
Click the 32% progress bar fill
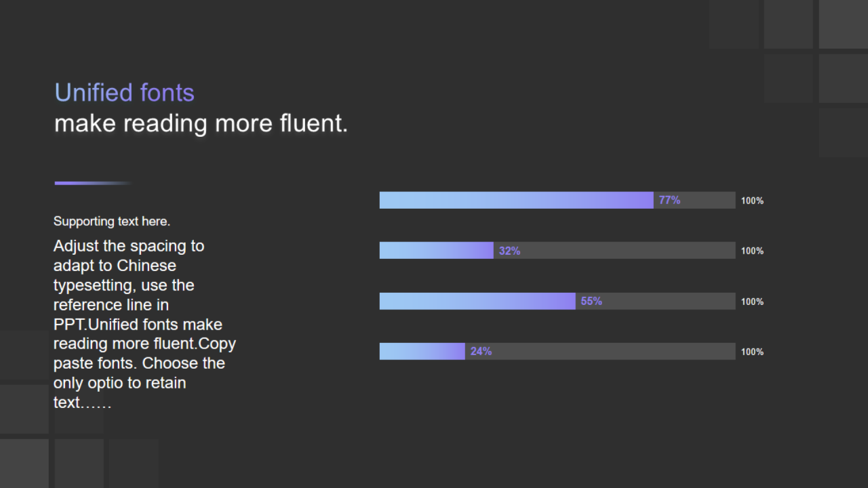(x=436, y=250)
